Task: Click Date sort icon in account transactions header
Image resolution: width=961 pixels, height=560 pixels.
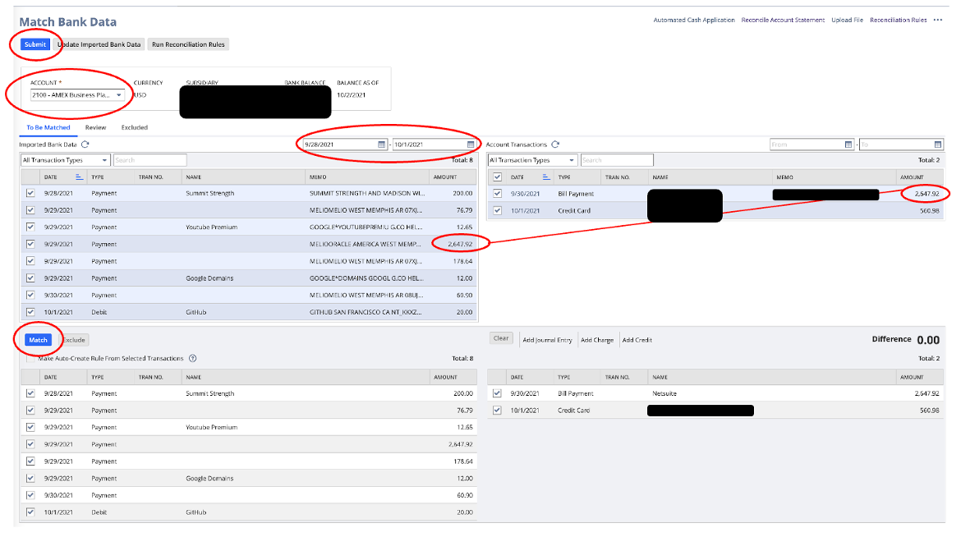Action: pyautogui.click(x=546, y=177)
